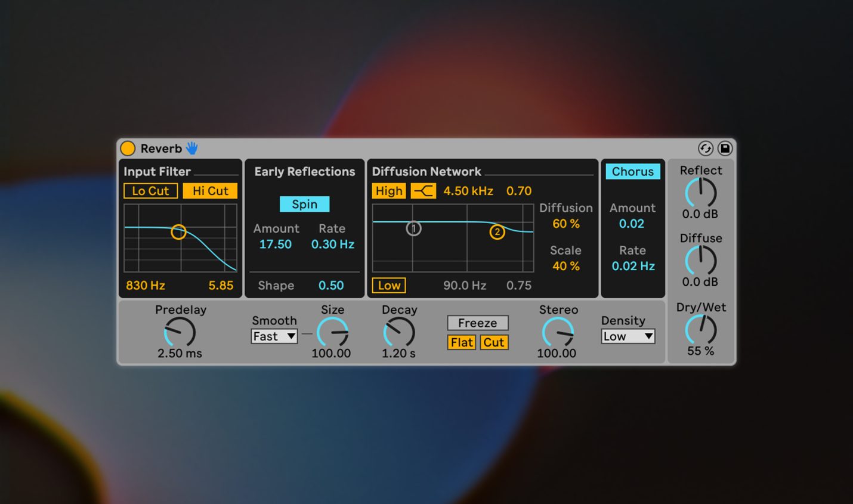The height and width of the screenshot is (504, 853).
Task: Select the high-shelf filter shape icon
Action: [422, 191]
